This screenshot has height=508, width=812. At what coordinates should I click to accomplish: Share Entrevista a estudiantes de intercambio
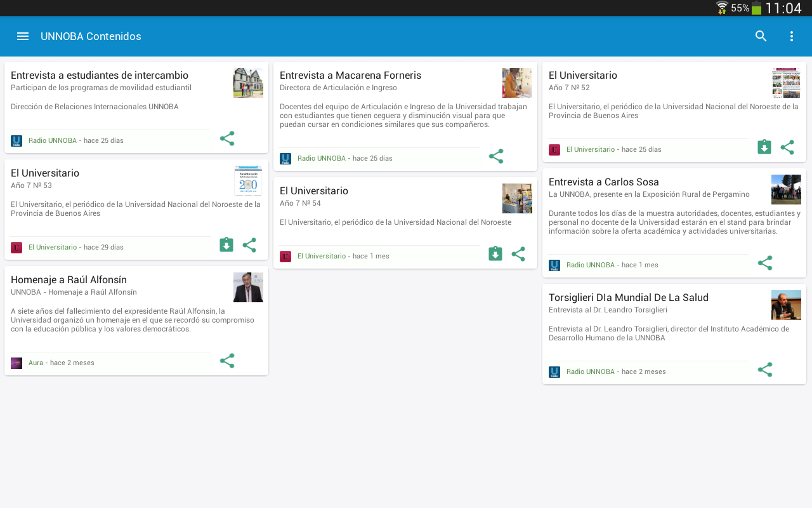(x=227, y=138)
